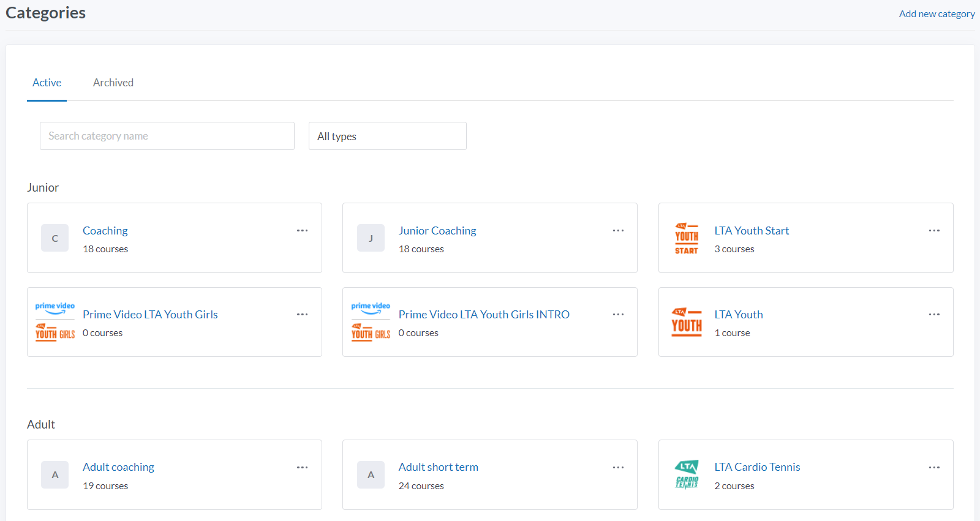980x521 pixels.
Task: Open Prime Video LTA Youth Girls INTRO link
Action: tap(484, 315)
